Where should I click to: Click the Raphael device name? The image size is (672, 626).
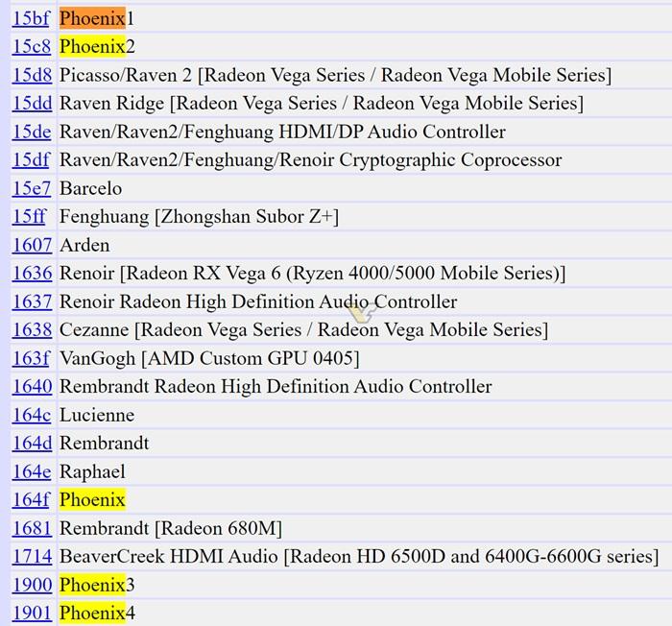[92, 471]
